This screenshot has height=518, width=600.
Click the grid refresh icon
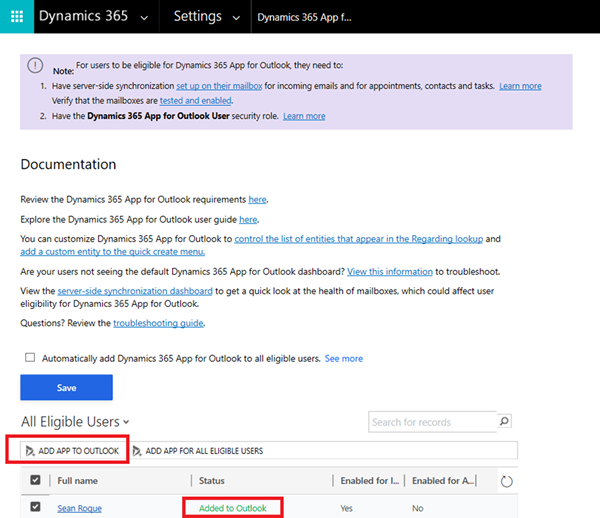(x=506, y=481)
